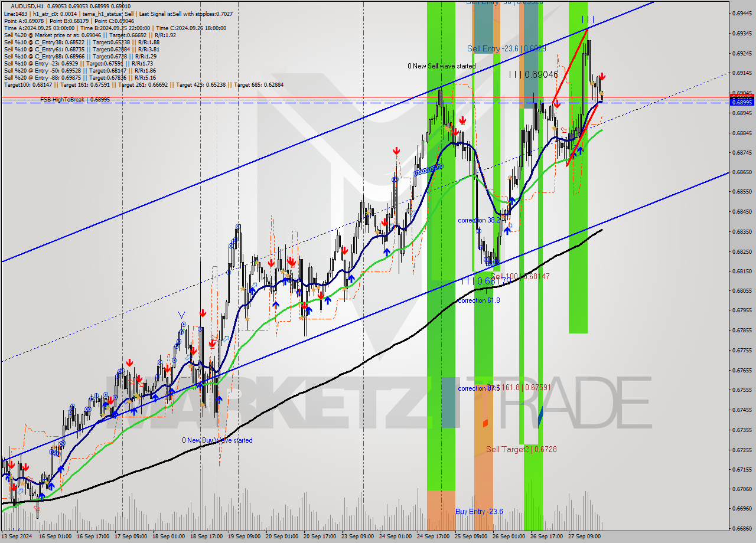Click the 0.69145 price axis label

click(x=742, y=73)
